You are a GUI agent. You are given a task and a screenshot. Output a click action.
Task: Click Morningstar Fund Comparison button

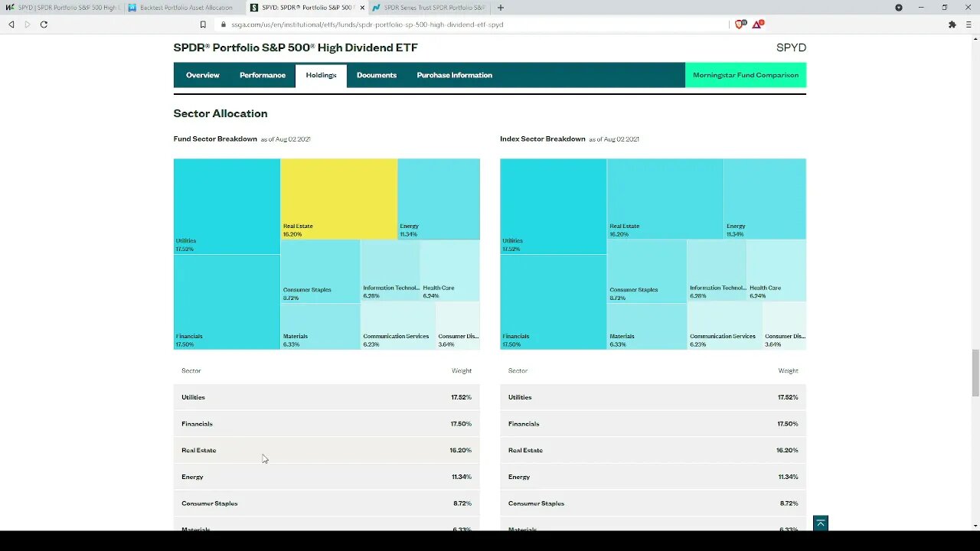tap(746, 75)
